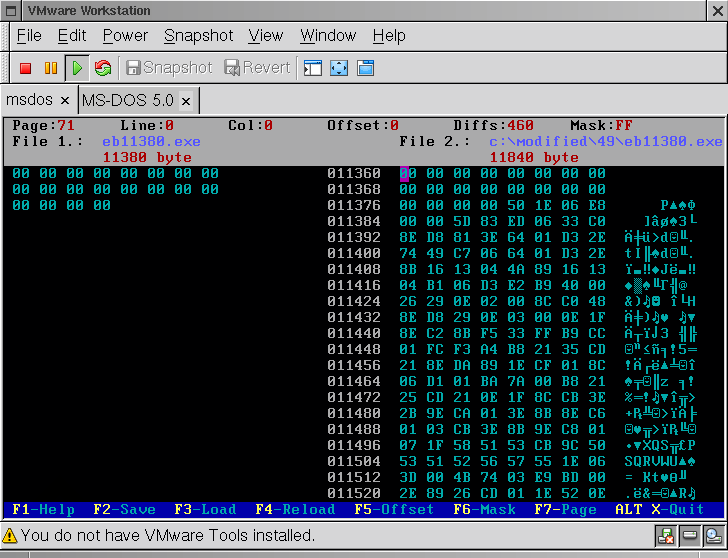Show sidebar panel view icon
728x558 pixels.
coord(313,68)
